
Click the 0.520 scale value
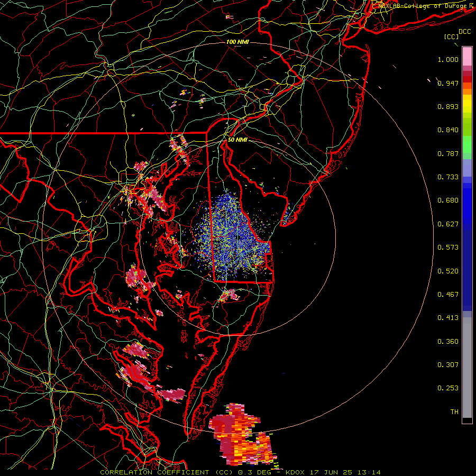pyautogui.click(x=448, y=271)
